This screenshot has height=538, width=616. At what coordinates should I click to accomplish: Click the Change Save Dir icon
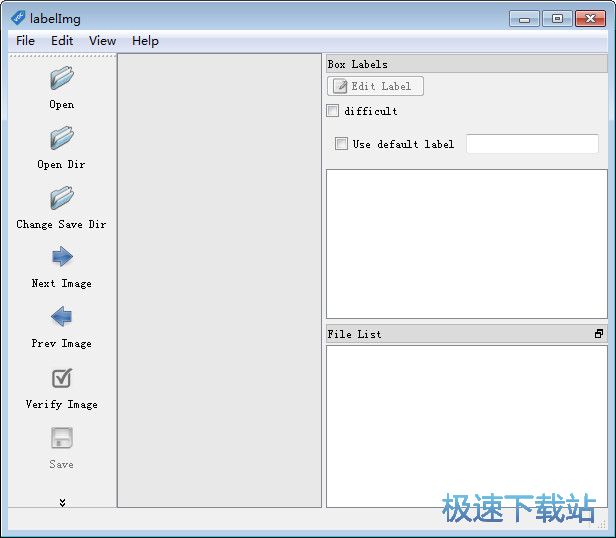62,198
